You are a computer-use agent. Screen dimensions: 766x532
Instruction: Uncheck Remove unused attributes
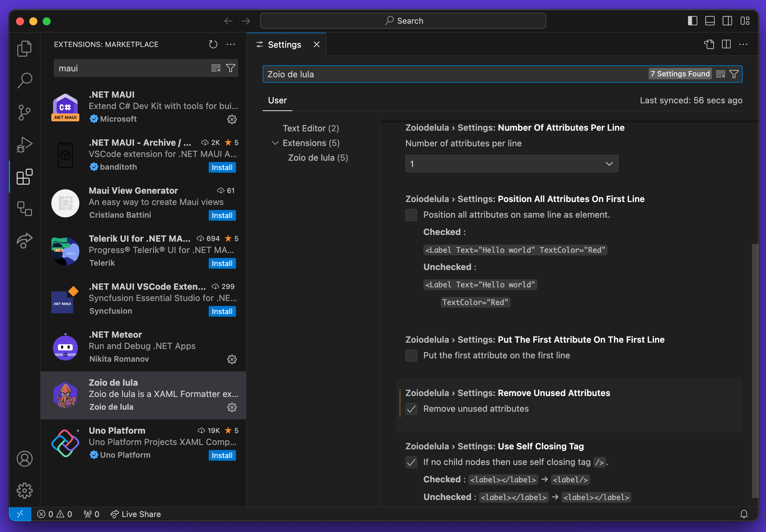click(x=411, y=409)
